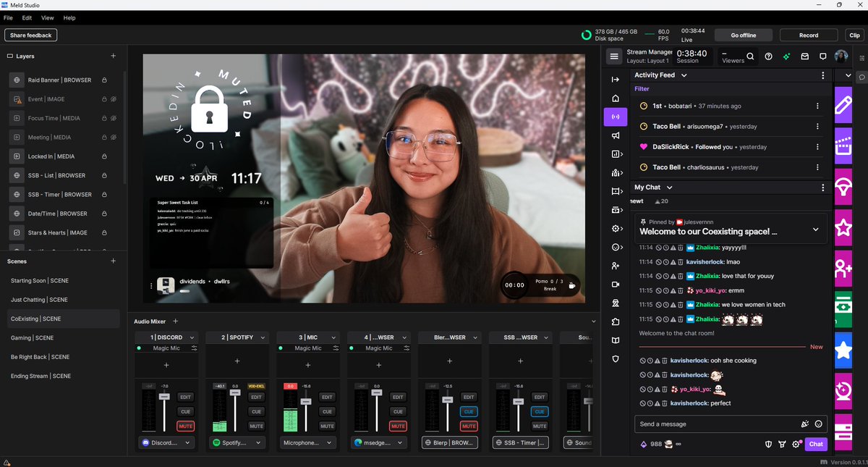This screenshot has height=467, width=868.
Task: Open the File menu
Action: click(8, 17)
